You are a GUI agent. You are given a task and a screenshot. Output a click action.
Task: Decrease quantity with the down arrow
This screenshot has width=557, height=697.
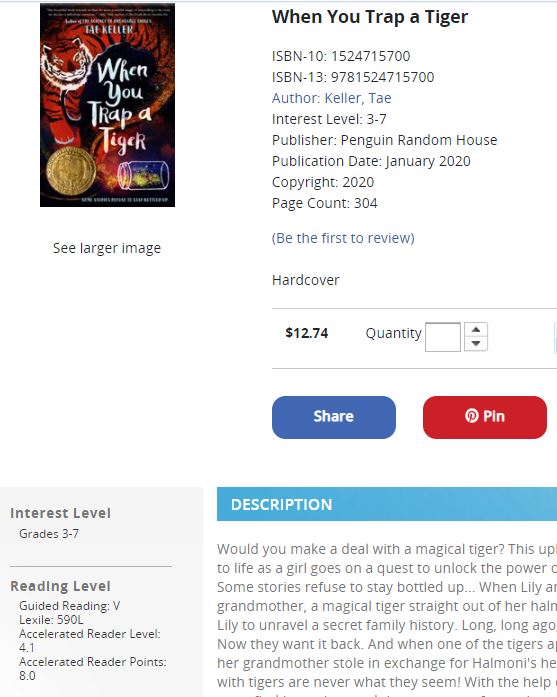coord(476,344)
